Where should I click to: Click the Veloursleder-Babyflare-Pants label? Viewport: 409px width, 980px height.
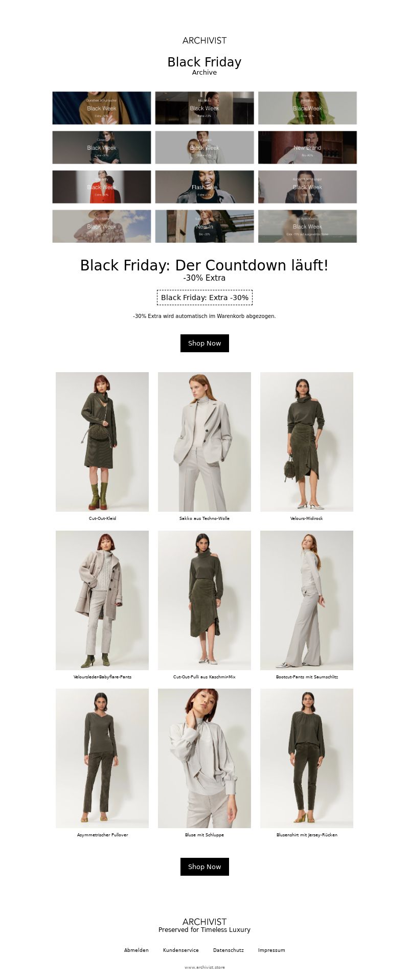pos(102,677)
